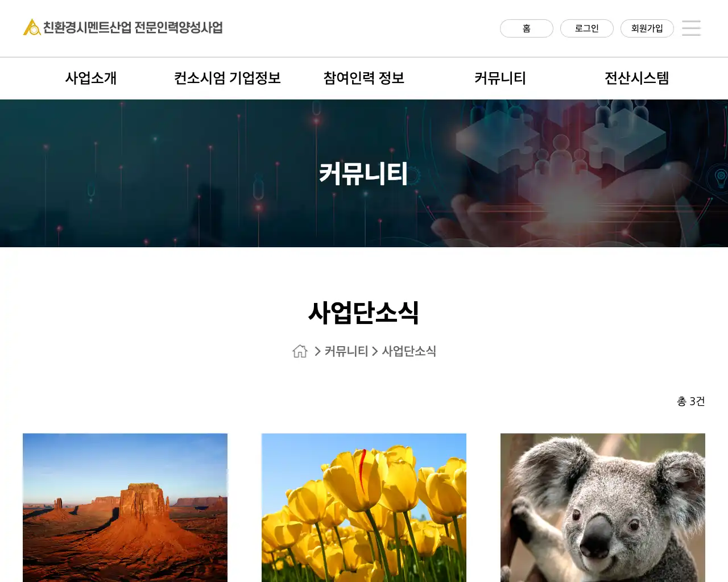
Task: Open the desert butte thumbnail post
Action: click(x=125, y=507)
